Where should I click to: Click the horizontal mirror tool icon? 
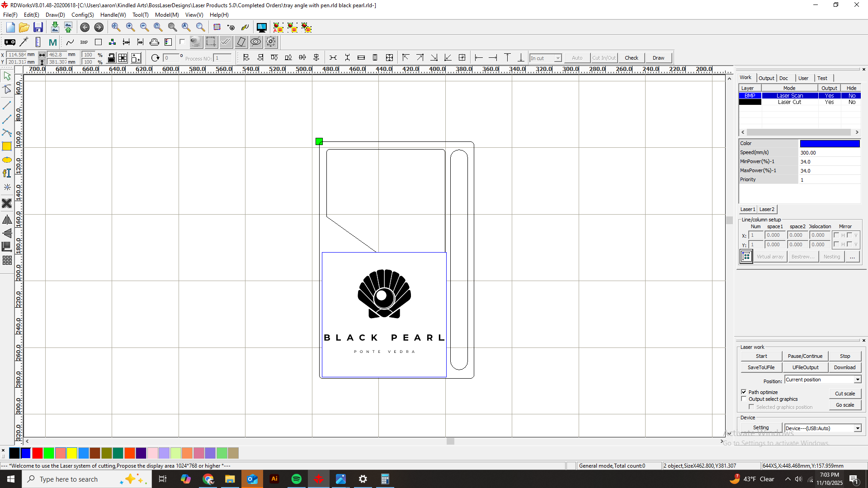[x=7, y=220]
